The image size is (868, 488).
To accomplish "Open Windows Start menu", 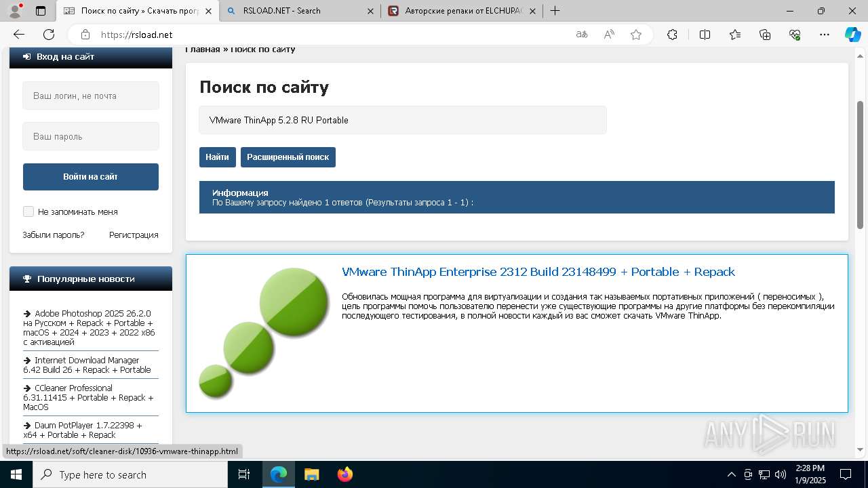I will coord(16,474).
